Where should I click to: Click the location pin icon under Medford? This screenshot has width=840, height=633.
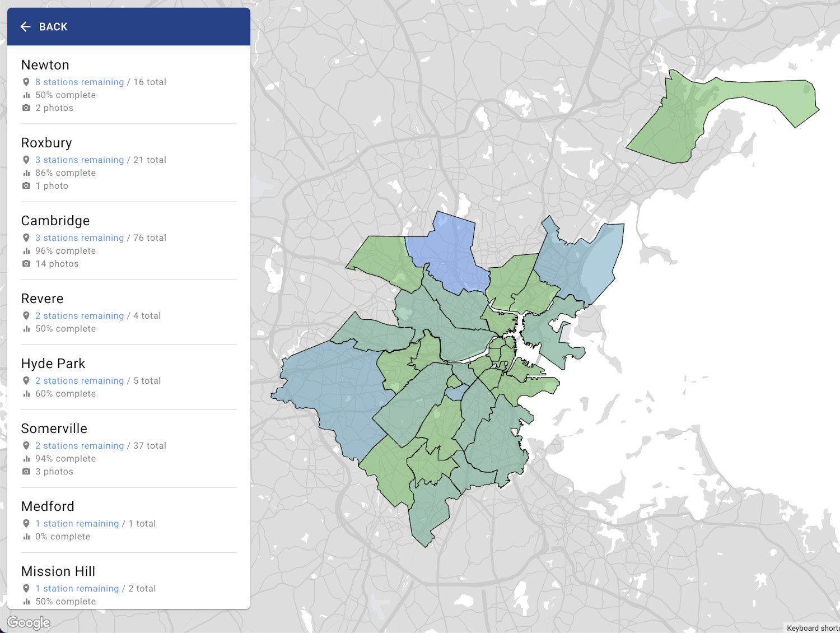point(26,523)
